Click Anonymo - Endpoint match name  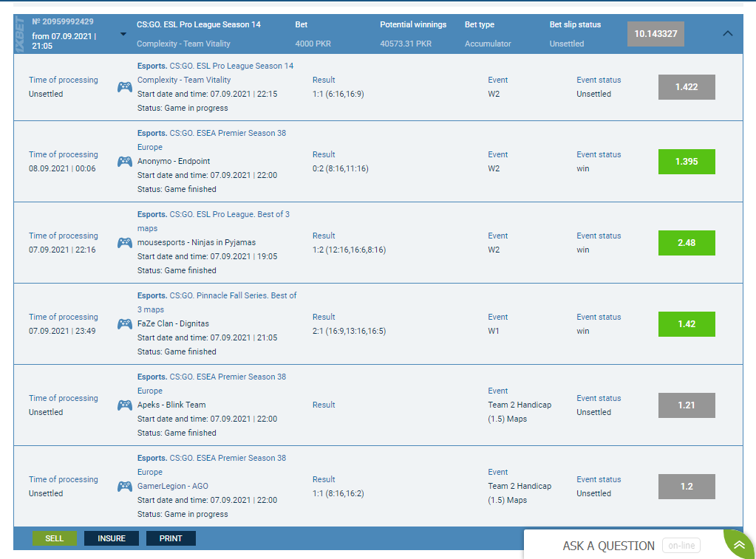(x=174, y=161)
